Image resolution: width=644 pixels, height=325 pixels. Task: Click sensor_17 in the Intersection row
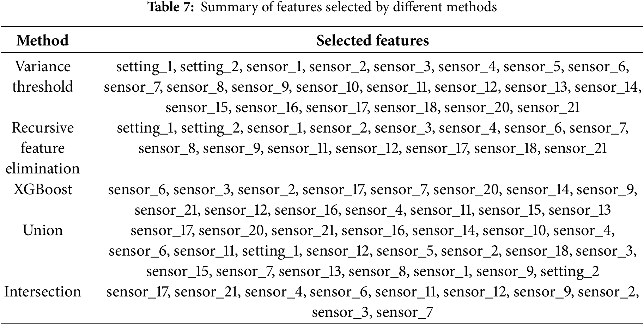coord(137,292)
